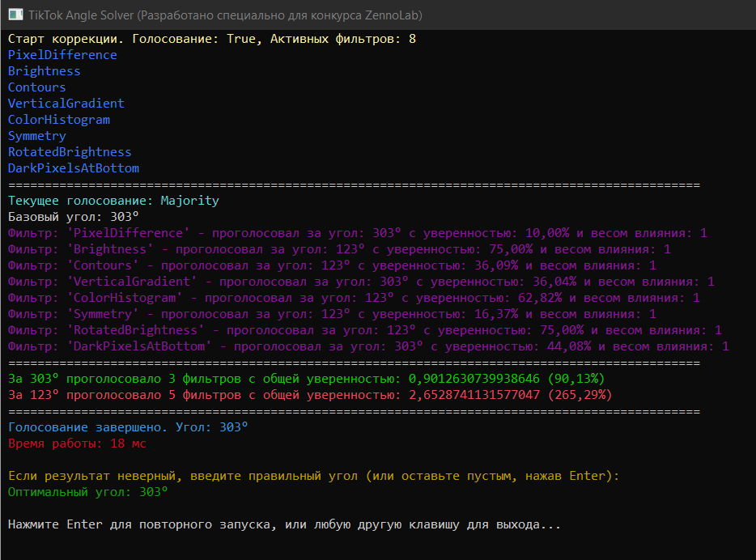Click the DarkPixelsAtBottom entry in blue list
Viewport: 756px width, 560px height.
[x=74, y=168]
